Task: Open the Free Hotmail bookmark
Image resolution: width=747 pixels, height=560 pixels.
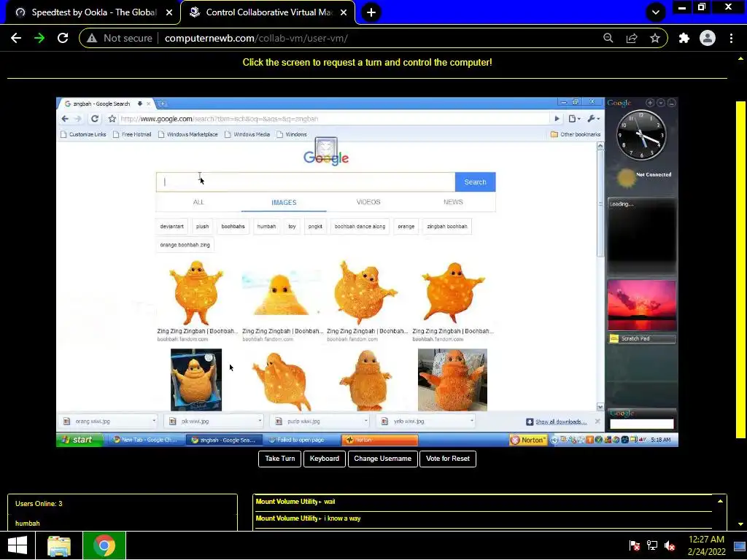Action: click(x=132, y=134)
